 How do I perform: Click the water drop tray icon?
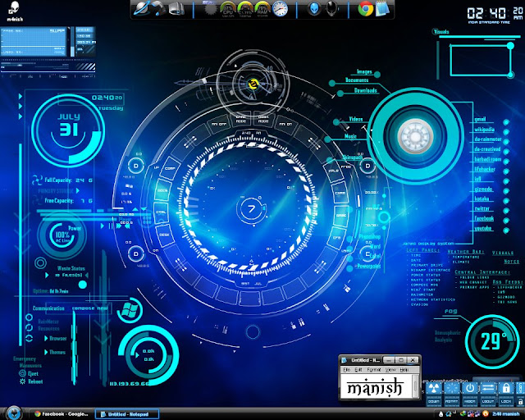click(441, 414)
